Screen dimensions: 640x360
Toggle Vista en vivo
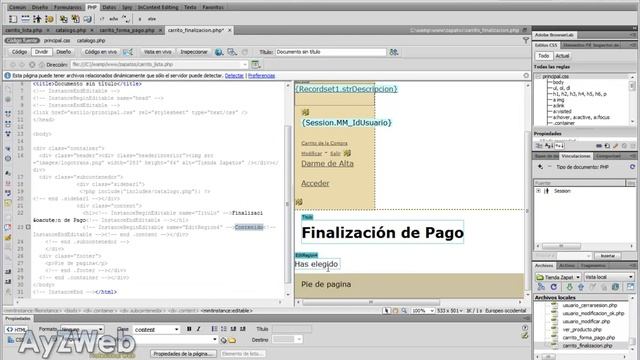158,52
